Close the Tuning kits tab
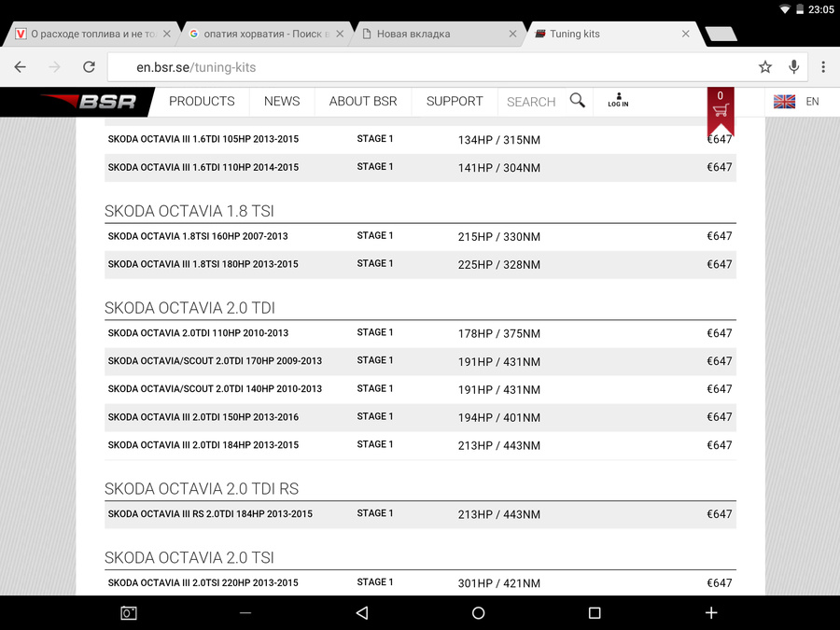Viewport: 840px width, 630px height. 686,34
